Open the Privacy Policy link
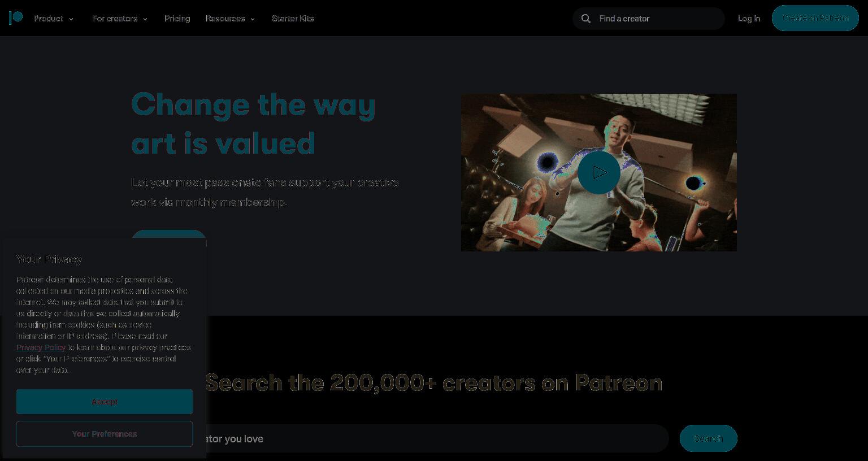 click(41, 347)
